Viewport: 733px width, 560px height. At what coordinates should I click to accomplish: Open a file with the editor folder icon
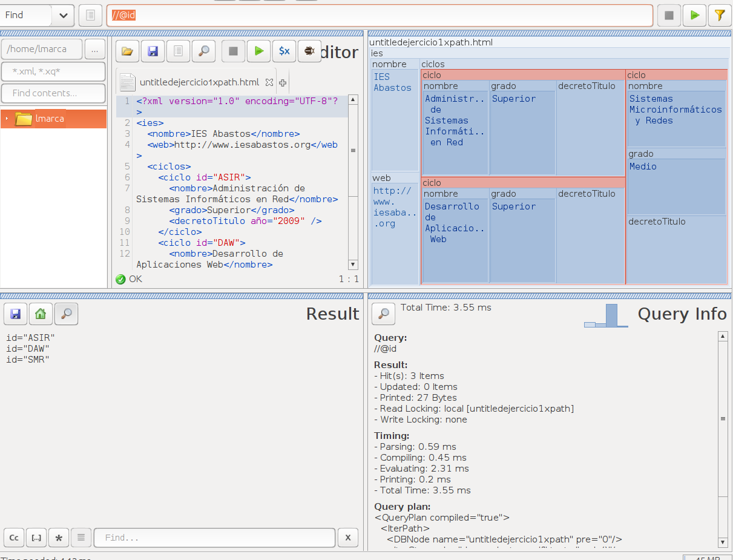click(x=127, y=51)
